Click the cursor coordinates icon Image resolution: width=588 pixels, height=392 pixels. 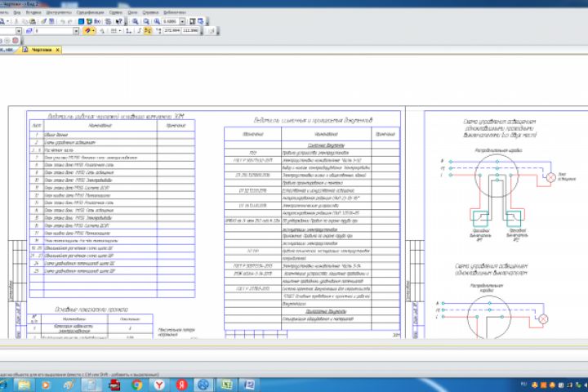pyautogui.click(x=158, y=31)
